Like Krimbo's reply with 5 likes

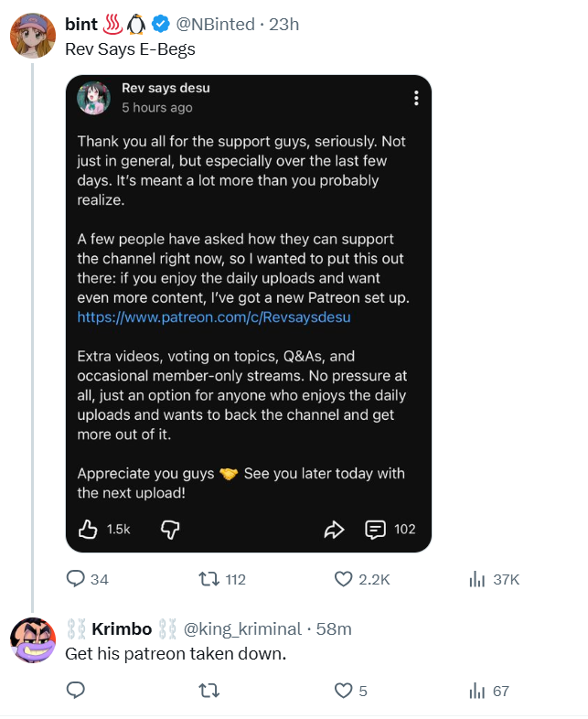pyautogui.click(x=344, y=691)
